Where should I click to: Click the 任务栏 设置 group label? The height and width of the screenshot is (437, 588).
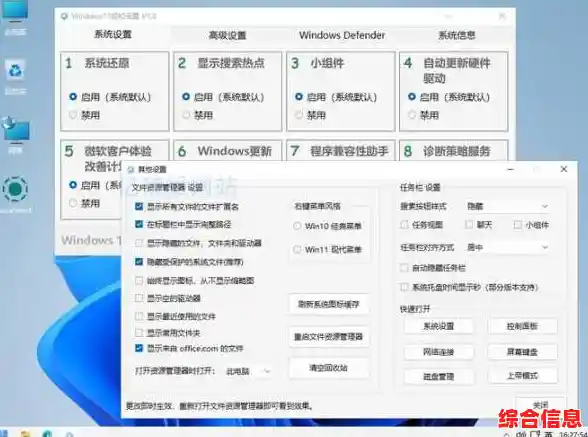pyautogui.click(x=420, y=188)
